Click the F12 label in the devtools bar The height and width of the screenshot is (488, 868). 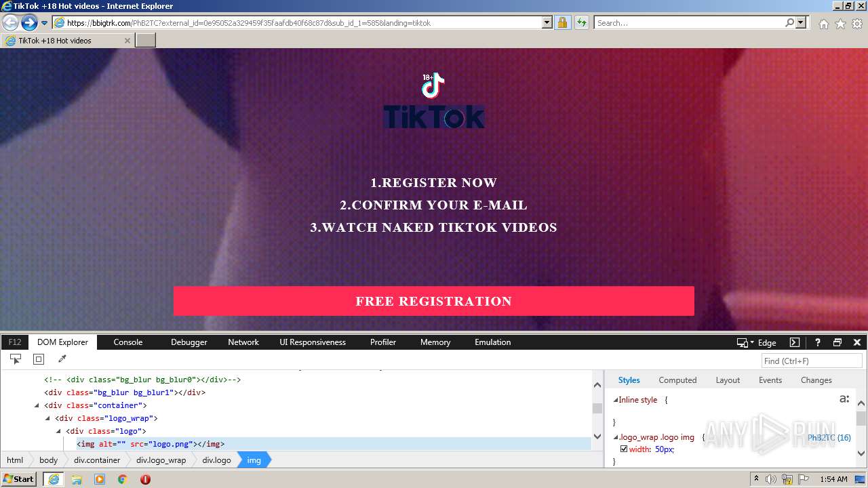click(x=15, y=342)
